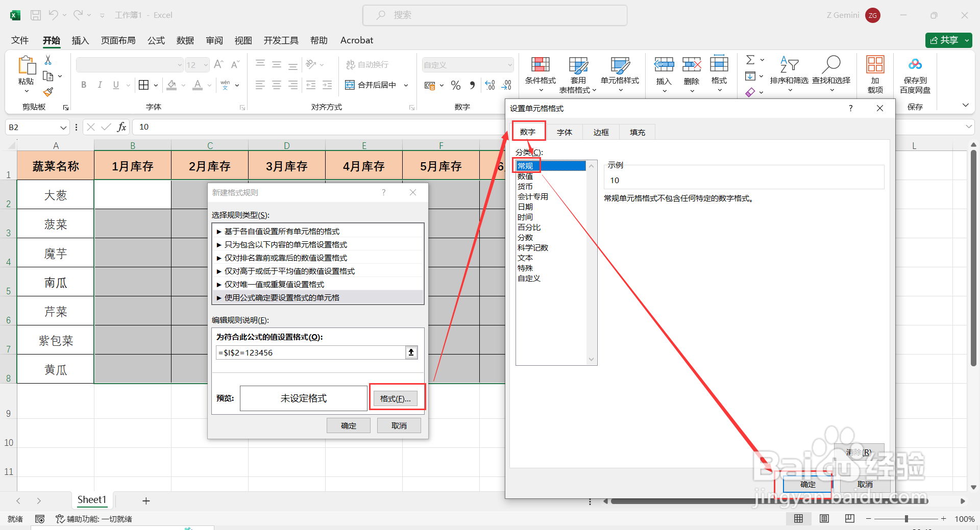Collapse the ribbon with chevron
Screen dimensions: 980x530
point(965,105)
